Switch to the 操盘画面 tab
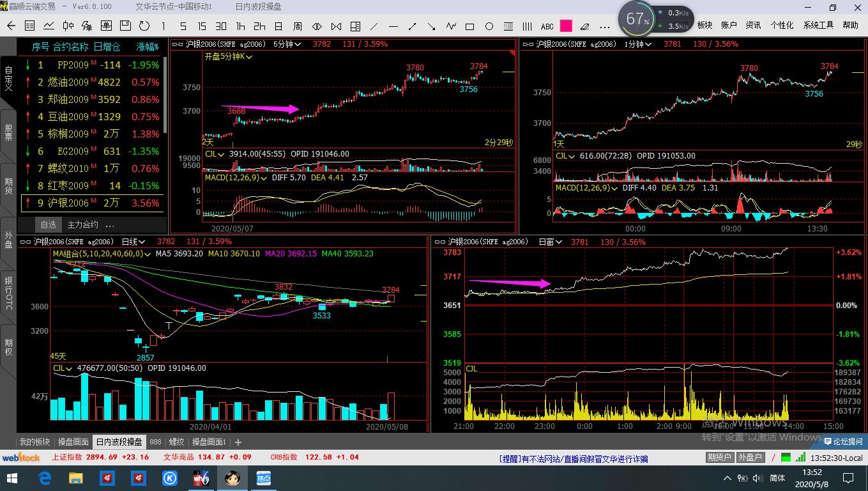Viewport: 868px width, 491px height. point(73,442)
